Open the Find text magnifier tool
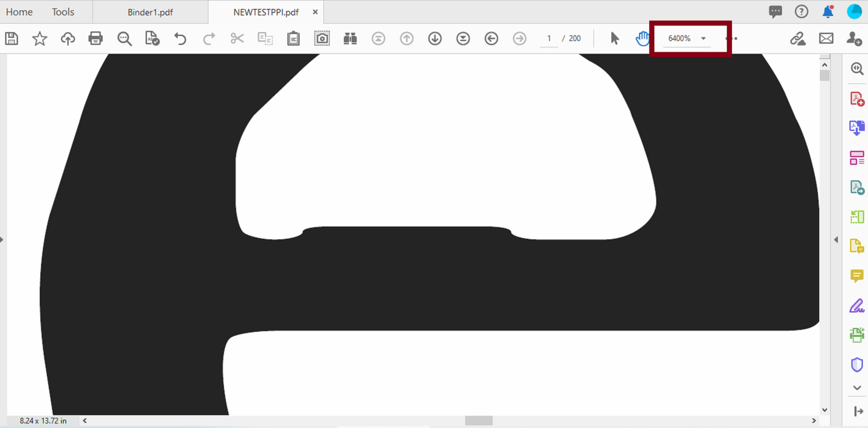 (x=124, y=38)
